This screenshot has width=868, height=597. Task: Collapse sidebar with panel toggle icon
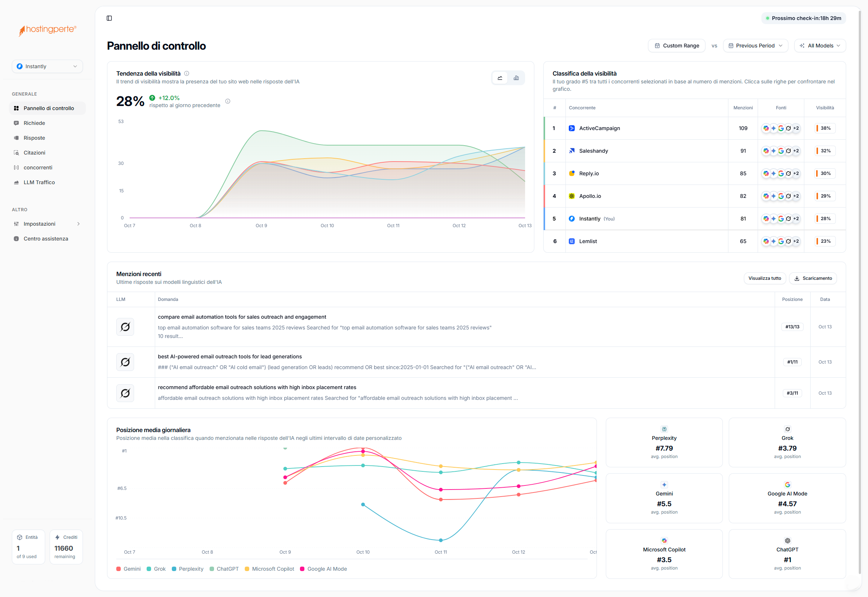click(109, 18)
